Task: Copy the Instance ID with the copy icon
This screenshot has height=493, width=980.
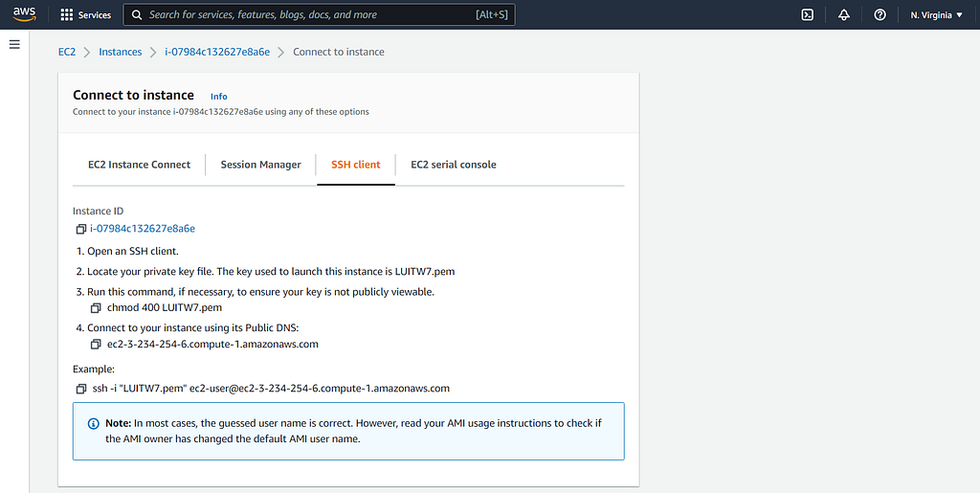Action: coord(80,230)
